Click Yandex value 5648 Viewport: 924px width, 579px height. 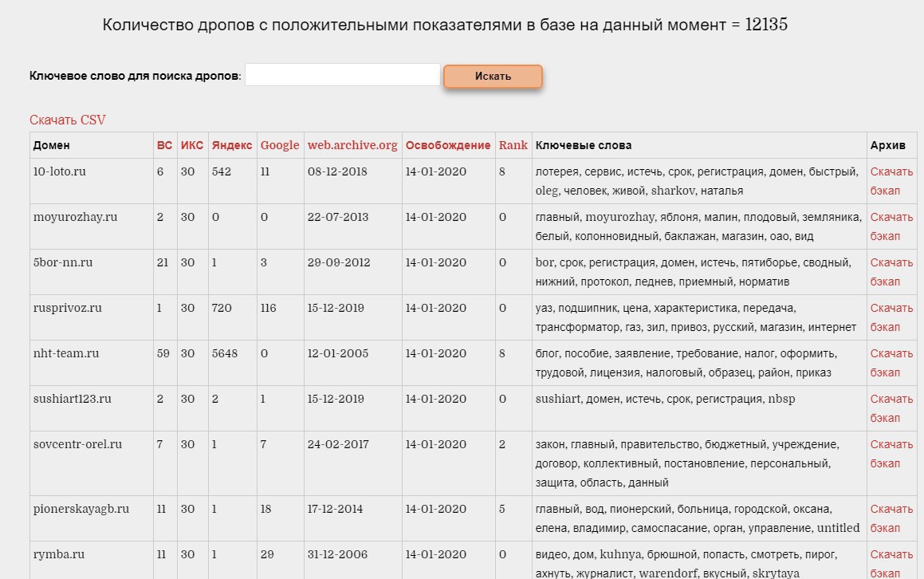(x=225, y=353)
